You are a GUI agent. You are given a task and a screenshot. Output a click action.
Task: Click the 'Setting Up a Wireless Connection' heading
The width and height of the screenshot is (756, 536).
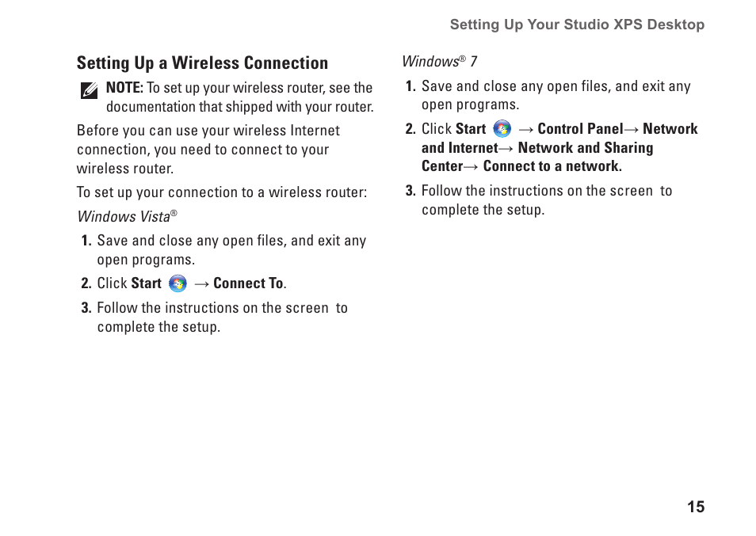pyautogui.click(x=203, y=63)
